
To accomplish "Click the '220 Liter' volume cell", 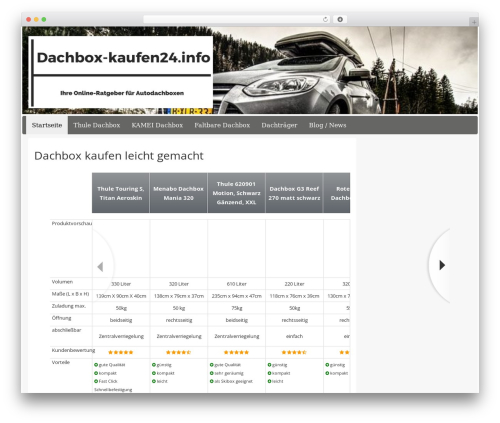I will [294, 284].
